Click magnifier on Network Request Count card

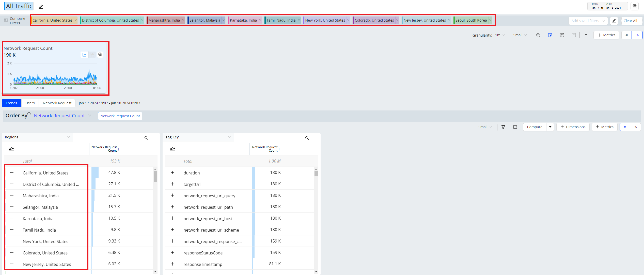pos(100,55)
